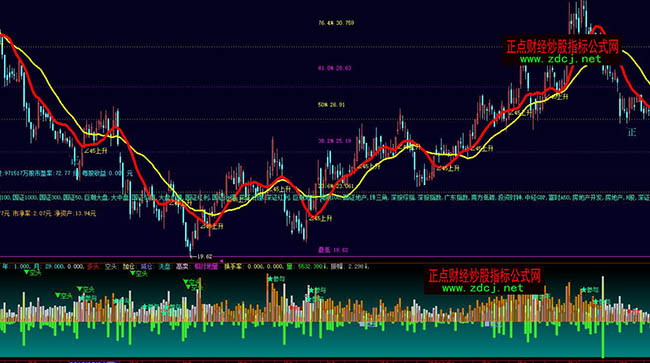Image resolution: width=650 pixels, height=363 pixels.
Task: Click the small magenta arrow marker below 19.62
Action: coord(222,261)
